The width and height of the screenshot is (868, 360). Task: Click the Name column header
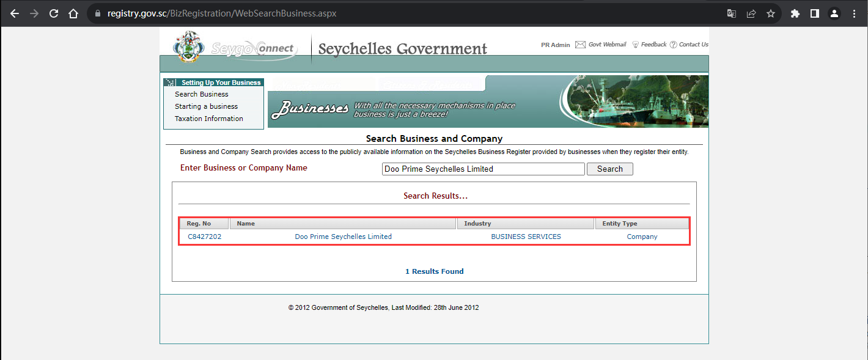click(x=343, y=224)
